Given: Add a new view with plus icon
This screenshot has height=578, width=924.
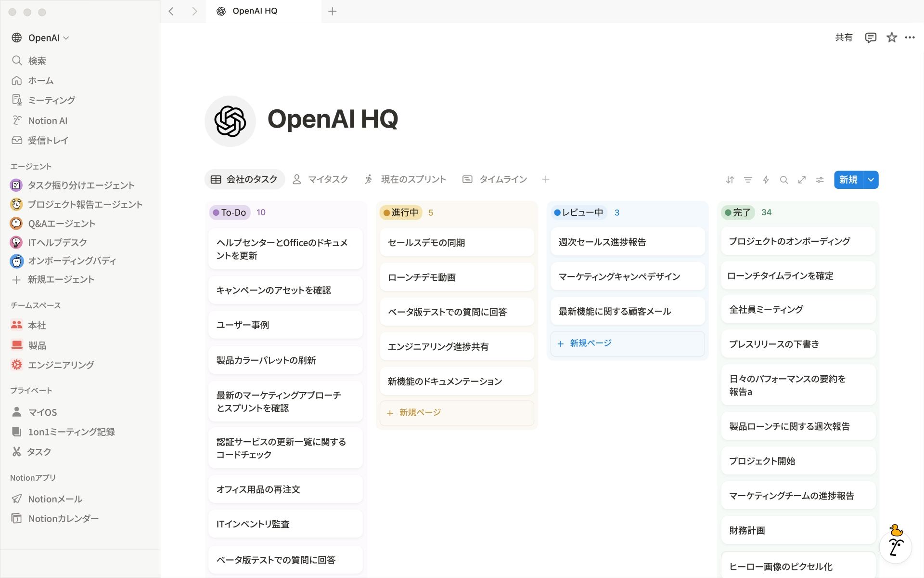Looking at the screenshot, I should pos(546,179).
